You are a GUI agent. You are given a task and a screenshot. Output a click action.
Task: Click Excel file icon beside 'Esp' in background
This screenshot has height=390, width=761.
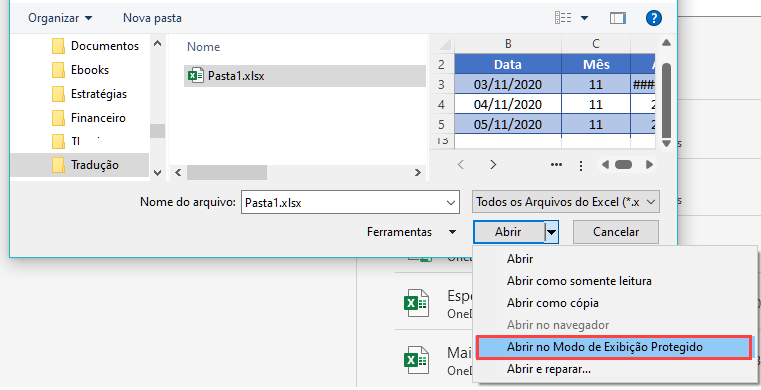point(416,303)
